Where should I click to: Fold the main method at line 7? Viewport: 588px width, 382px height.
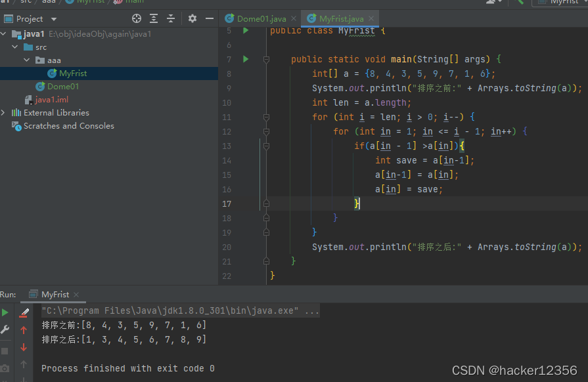point(266,59)
